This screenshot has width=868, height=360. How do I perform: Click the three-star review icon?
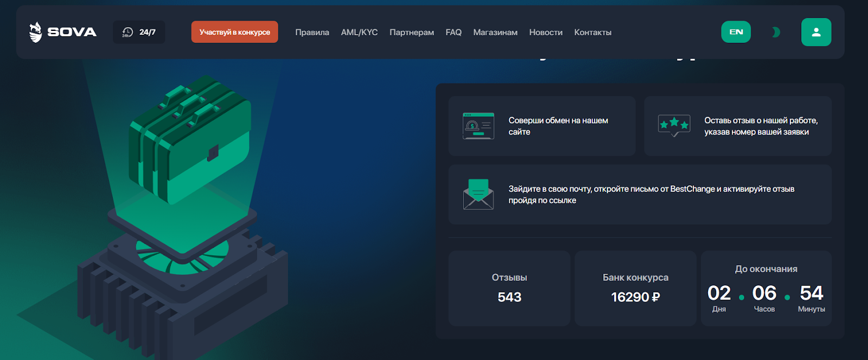tap(674, 126)
